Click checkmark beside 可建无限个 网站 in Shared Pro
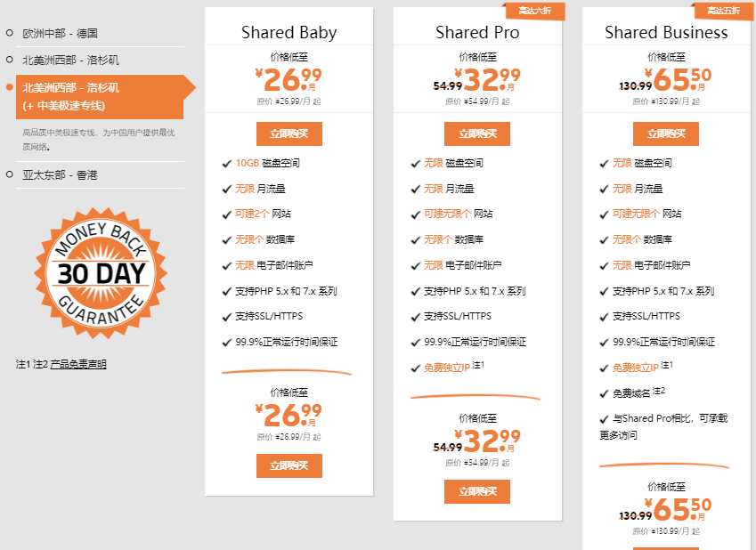 tap(416, 214)
